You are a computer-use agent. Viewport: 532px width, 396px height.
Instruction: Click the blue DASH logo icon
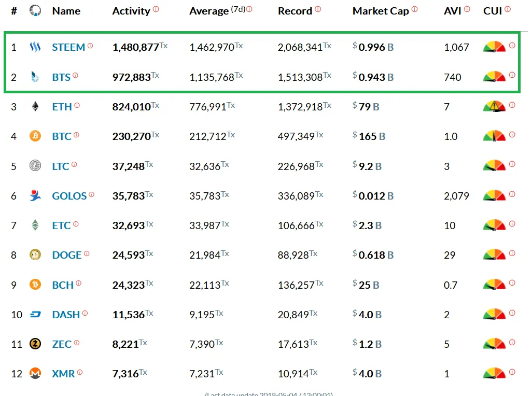click(x=35, y=314)
